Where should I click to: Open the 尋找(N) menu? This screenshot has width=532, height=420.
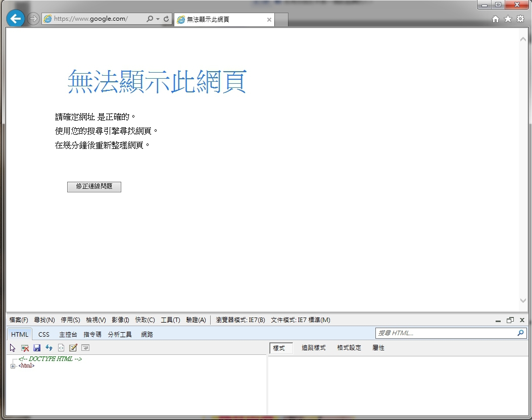coord(44,320)
